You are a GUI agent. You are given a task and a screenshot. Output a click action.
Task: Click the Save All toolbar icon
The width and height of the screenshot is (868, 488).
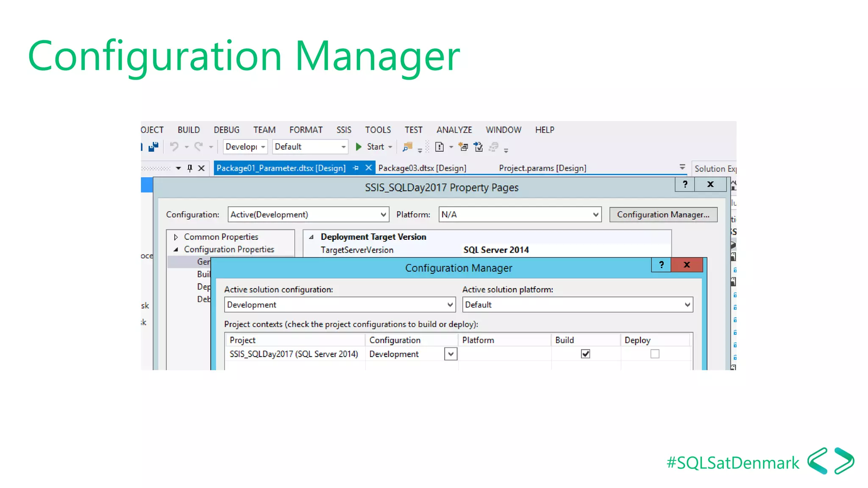point(153,147)
